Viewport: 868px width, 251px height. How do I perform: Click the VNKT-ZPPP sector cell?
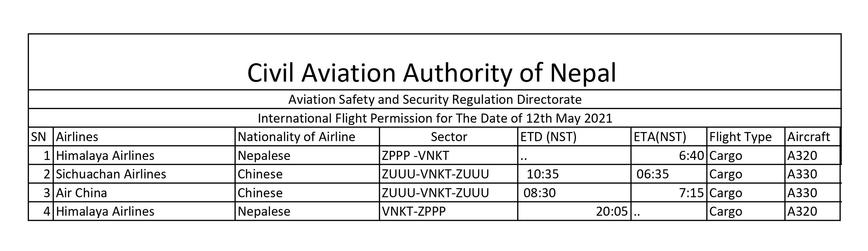click(x=414, y=212)
